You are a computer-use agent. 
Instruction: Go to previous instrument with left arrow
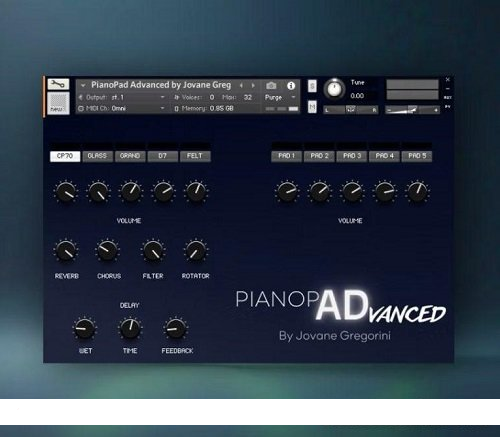[x=241, y=86]
